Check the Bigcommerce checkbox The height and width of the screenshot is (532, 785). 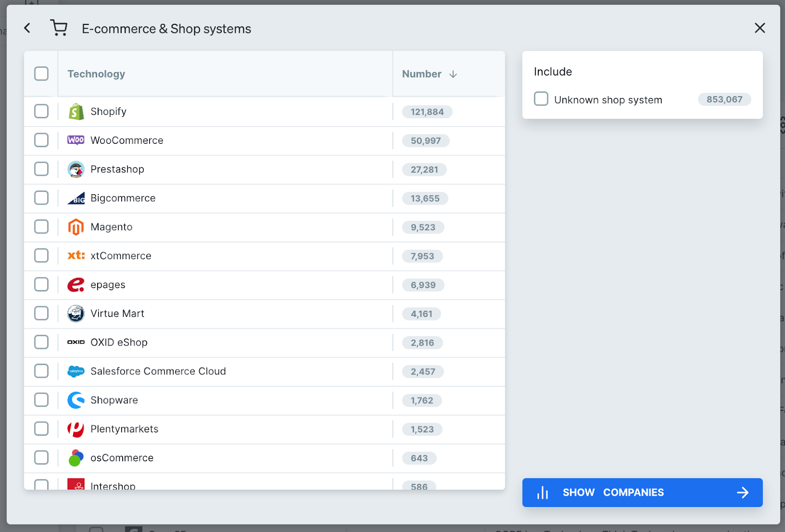point(41,198)
